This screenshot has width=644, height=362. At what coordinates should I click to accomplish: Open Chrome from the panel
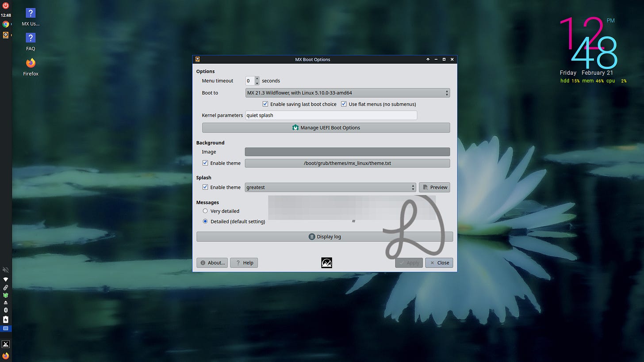(x=6, y=24)
